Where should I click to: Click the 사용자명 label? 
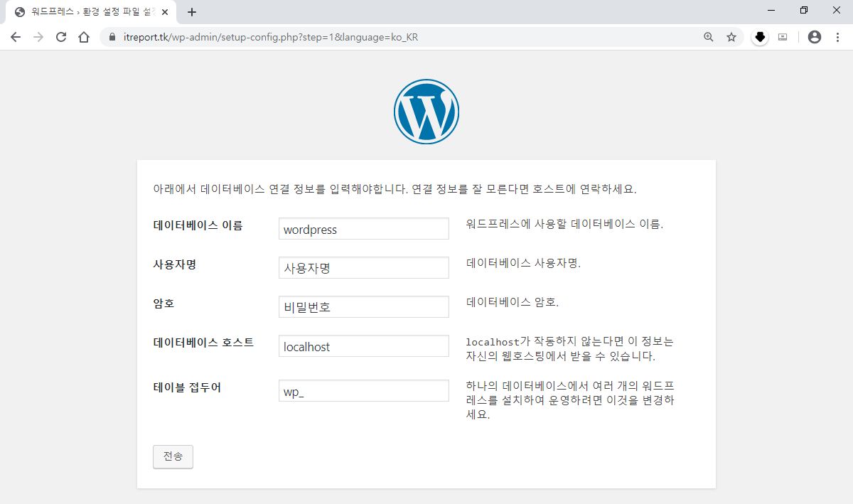tap(174, 264)
